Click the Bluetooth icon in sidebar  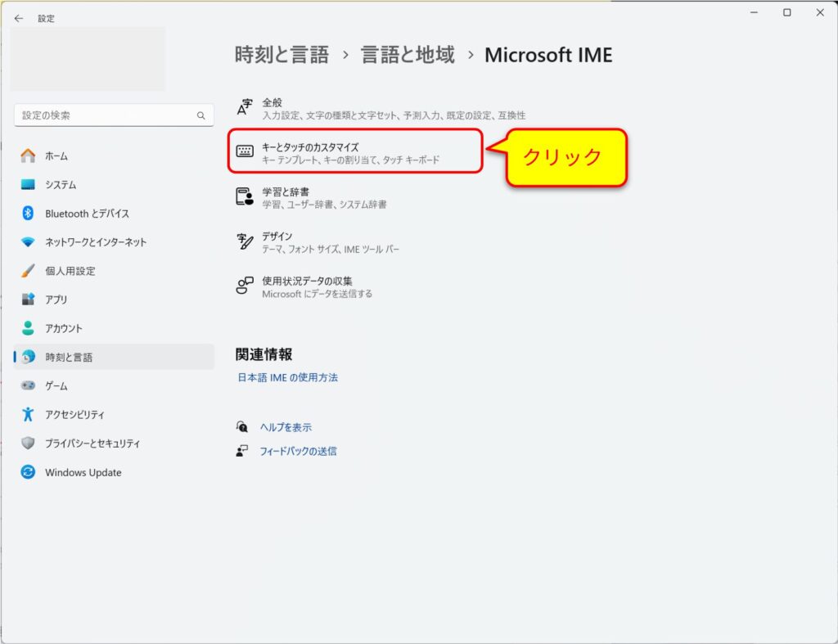pos(28,214)
